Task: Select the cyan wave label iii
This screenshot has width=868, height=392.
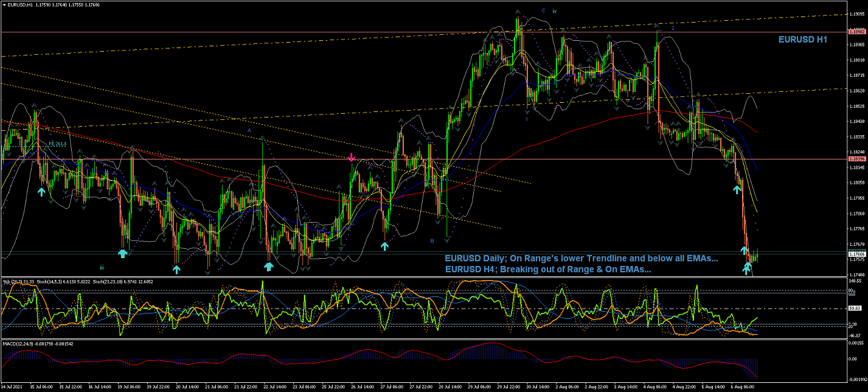Action: click(x=102, y=267)
